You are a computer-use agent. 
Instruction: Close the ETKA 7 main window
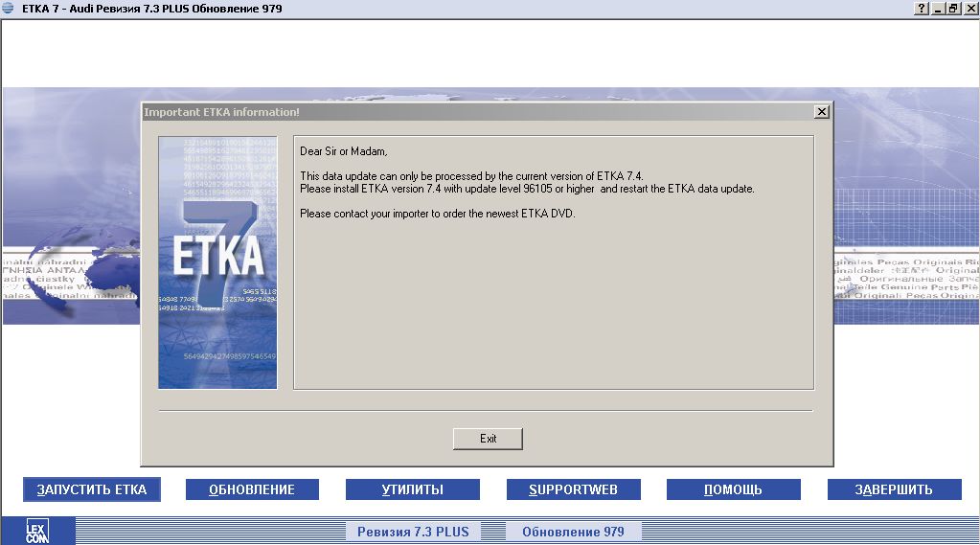pyautogui.click(x=969, y=8)
